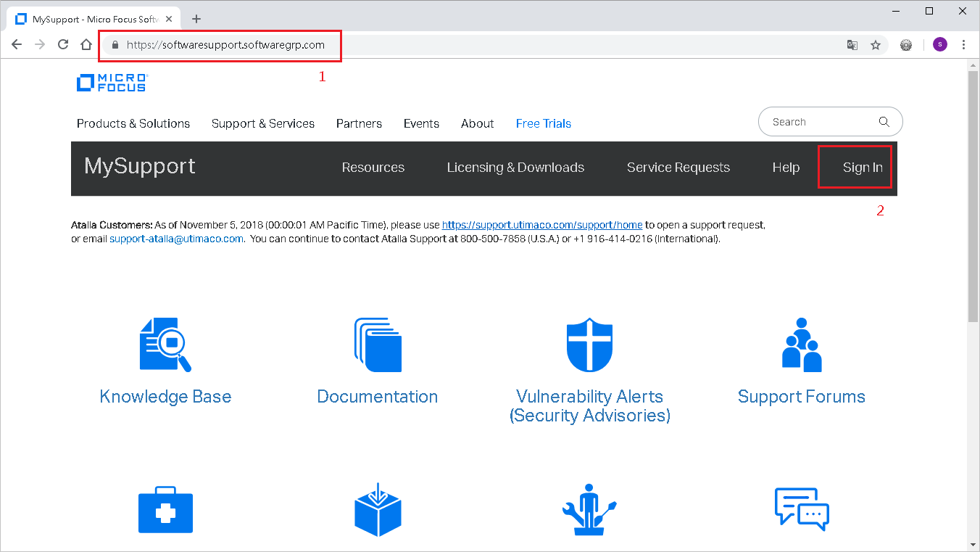Close the MySupport browser tab

(170, 19)
